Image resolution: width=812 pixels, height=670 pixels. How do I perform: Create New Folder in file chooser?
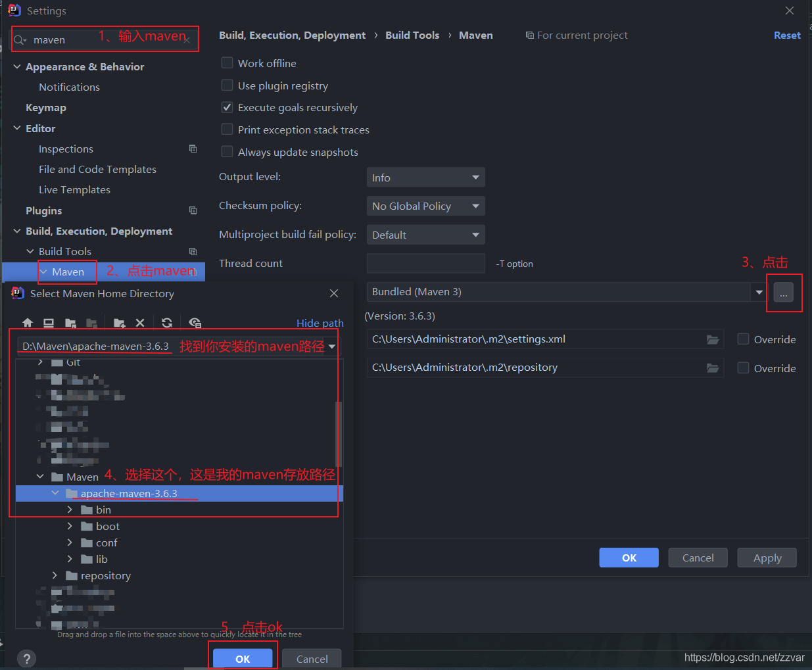pyautogui.click(x=119, y=323)
